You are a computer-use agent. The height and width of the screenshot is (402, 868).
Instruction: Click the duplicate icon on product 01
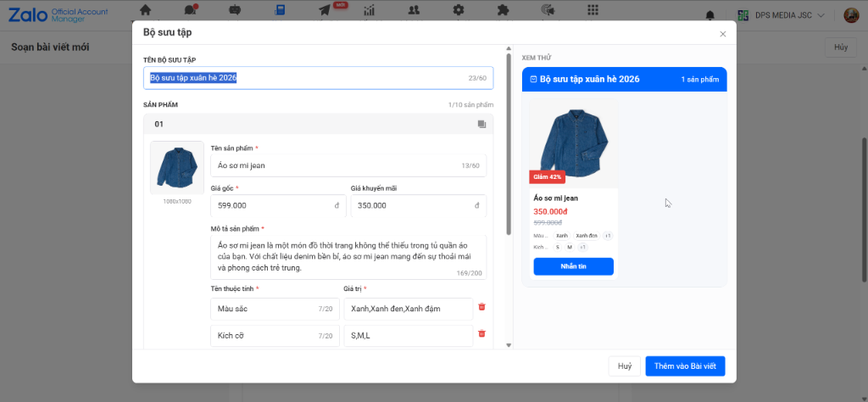pos(481,125)
